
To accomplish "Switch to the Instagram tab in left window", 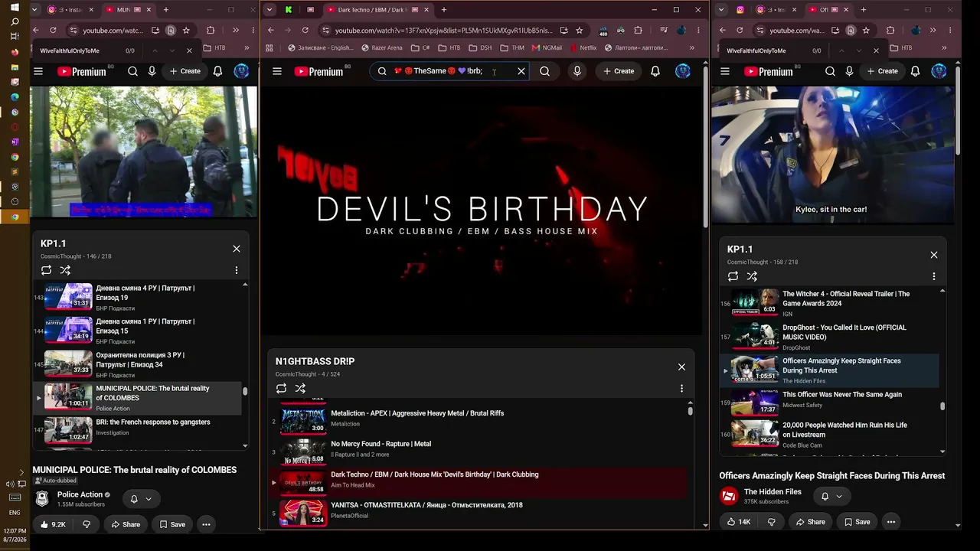I will pos(70,10).
